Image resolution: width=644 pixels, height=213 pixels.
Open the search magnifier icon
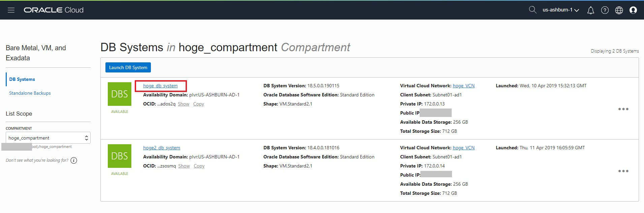pos(533,10)
